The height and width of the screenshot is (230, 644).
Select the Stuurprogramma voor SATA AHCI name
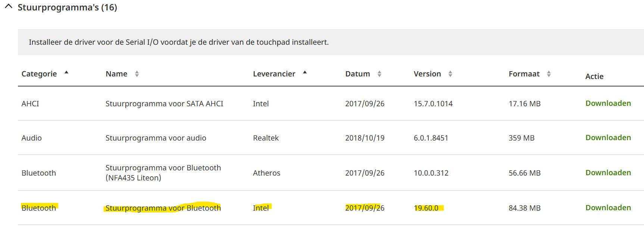point(164,104)
